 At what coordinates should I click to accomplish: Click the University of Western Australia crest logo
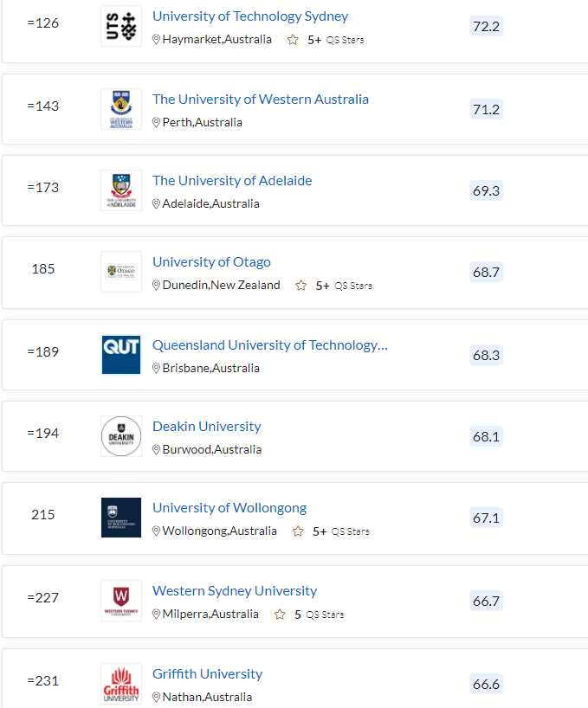click(x=121, y=109)
